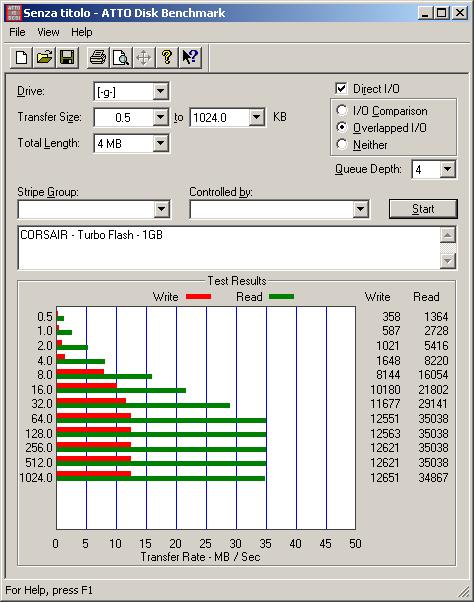Viewport: 474px width, 602px height.
Task: Open Print Preview toolbar icon
Action: [x=121, y=58]
